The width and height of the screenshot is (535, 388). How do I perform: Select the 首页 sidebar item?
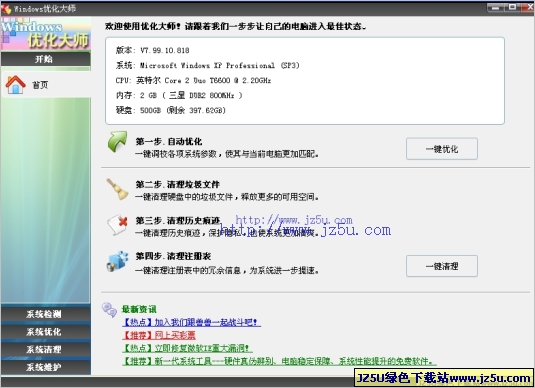(x=46, y=85)
